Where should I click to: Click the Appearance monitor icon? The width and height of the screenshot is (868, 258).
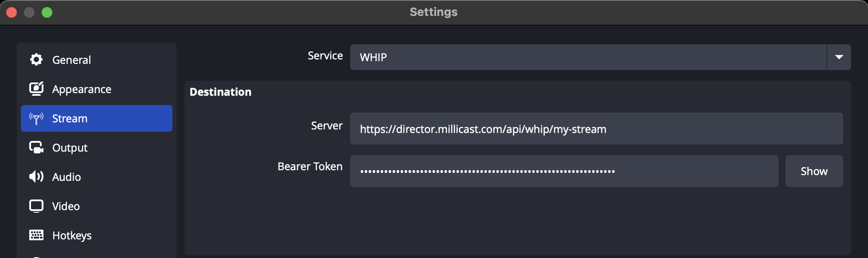click(x=36, y=89)
